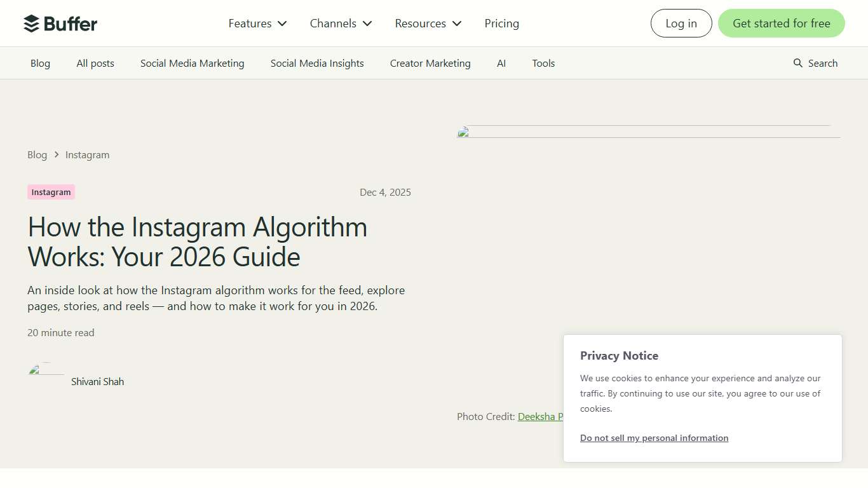
Task: Click the Buffer logo in the header
Action: (x=60, y=23)
